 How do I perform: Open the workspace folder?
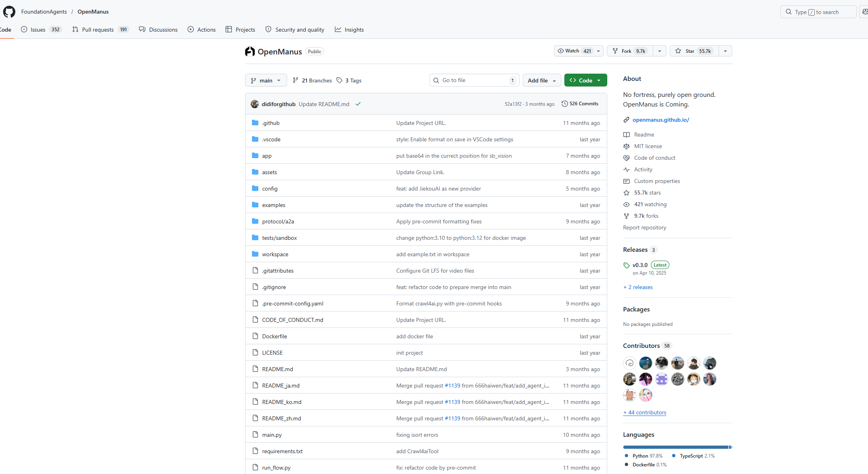(275, 254)
